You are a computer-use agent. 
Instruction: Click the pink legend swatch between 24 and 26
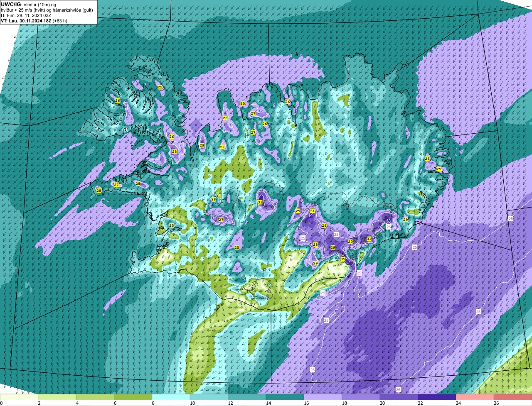475,397
